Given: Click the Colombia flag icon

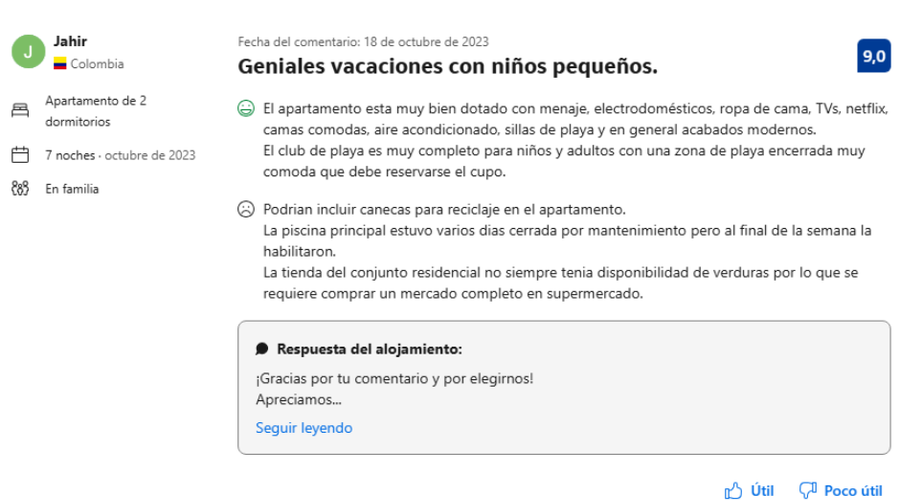Looking at the screenshot, I should pos(60,64).
